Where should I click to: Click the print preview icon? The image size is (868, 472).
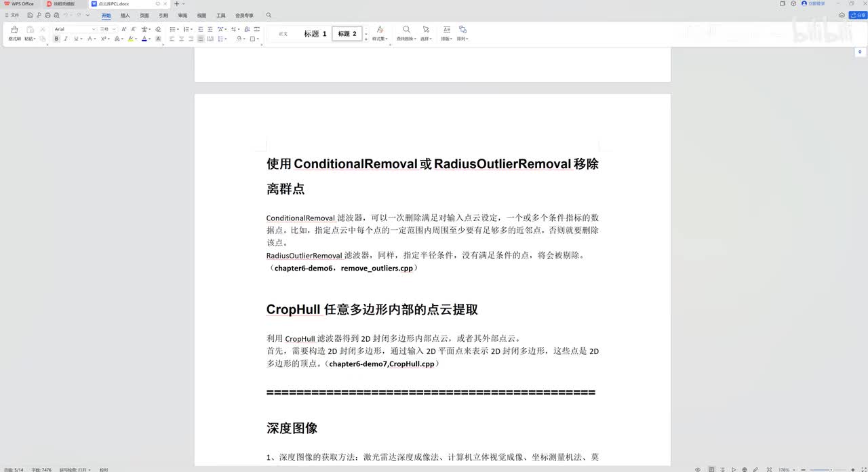pyautogui.click(x=56, y=15)
